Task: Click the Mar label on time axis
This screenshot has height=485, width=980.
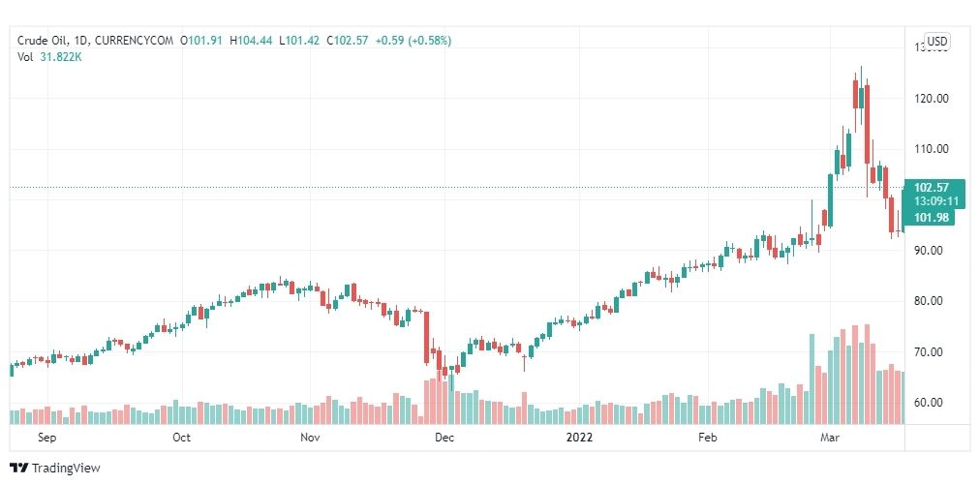Action: pos(830,438)
